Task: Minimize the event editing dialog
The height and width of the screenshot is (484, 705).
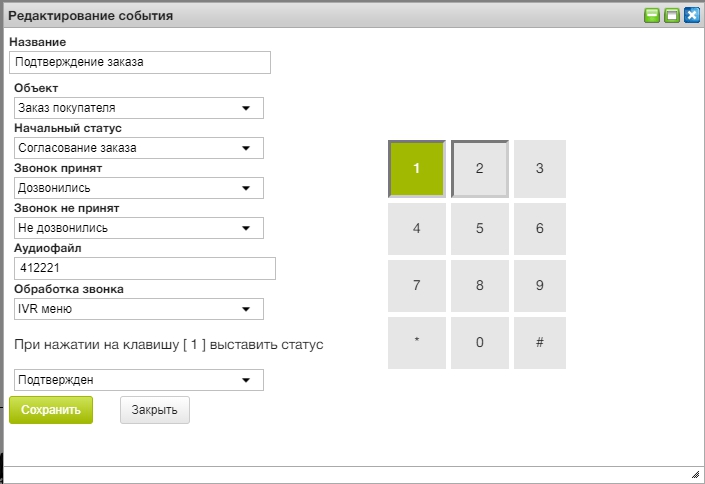Action: coord(652,15)
